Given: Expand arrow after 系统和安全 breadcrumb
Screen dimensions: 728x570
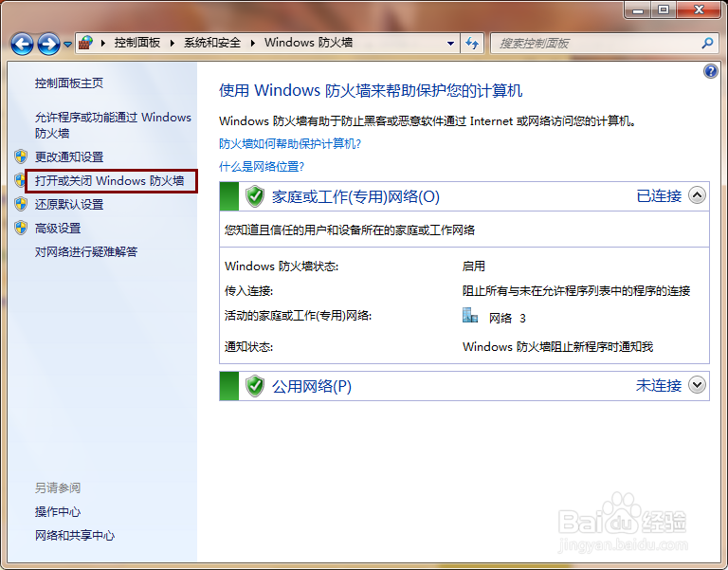Looking at the screenshot, I should click(253, 44).
